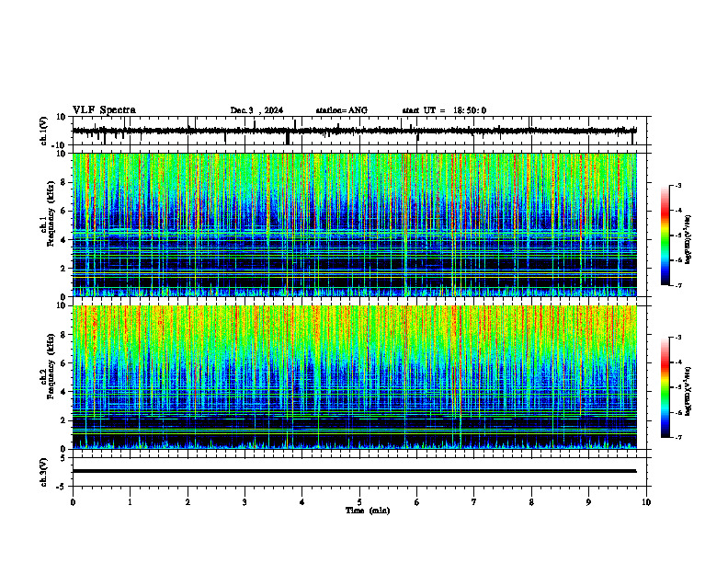Click the "VLF Spectra" title text
The image size is (728, 563).
coord(104,110)
